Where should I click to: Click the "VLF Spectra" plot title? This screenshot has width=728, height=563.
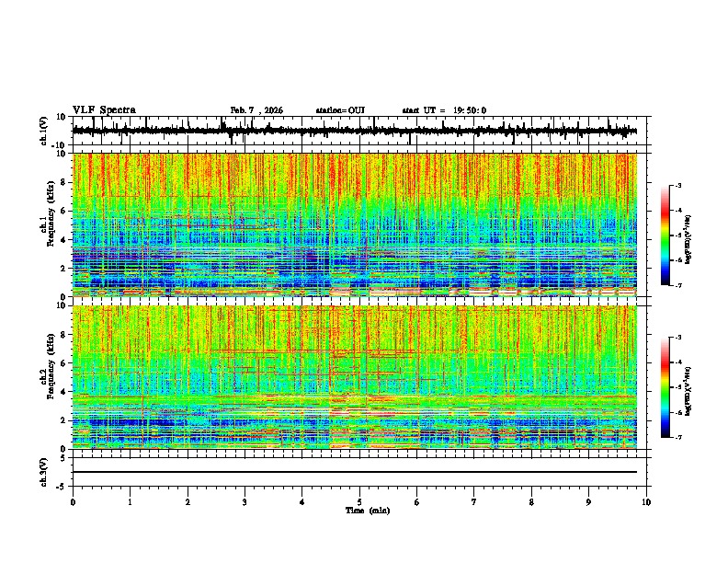coord(104,110)
